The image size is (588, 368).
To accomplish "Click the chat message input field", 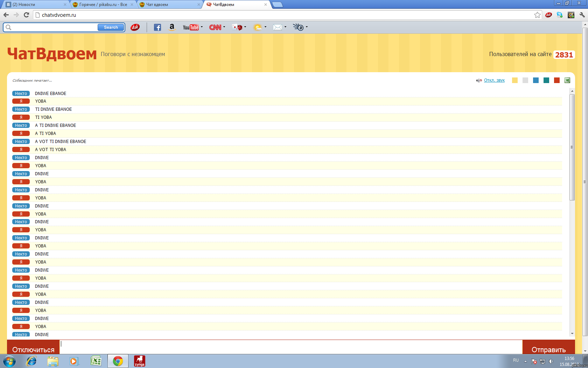I will coord(291,347).
